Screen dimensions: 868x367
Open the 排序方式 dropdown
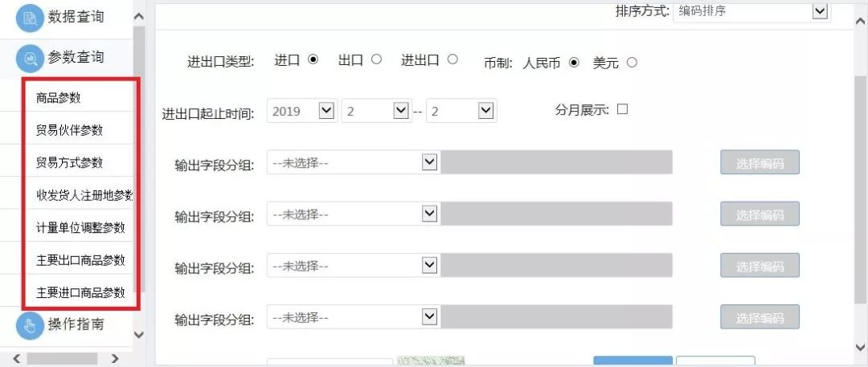point(751,11)
